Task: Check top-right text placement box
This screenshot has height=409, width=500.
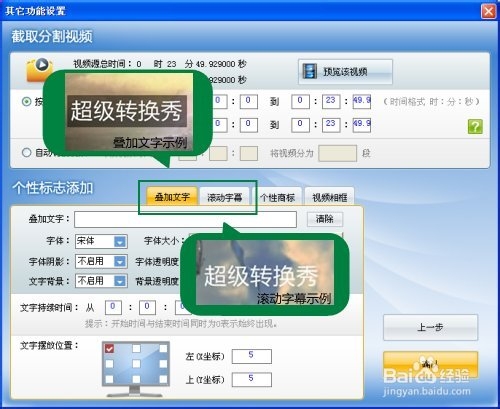Action: click(x=163, y=349)
